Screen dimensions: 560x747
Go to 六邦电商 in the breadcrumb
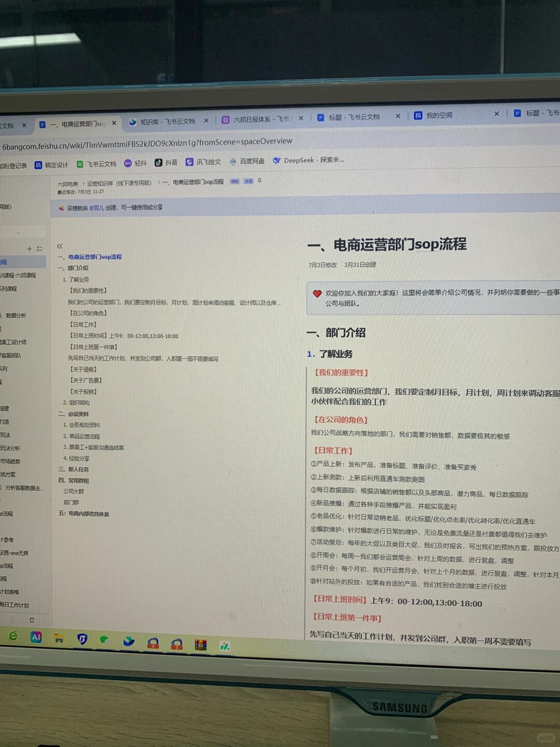(67, 184)
